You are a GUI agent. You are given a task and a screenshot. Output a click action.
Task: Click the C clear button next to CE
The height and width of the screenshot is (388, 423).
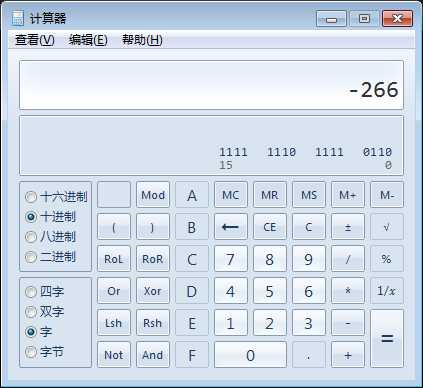point(309,227)
